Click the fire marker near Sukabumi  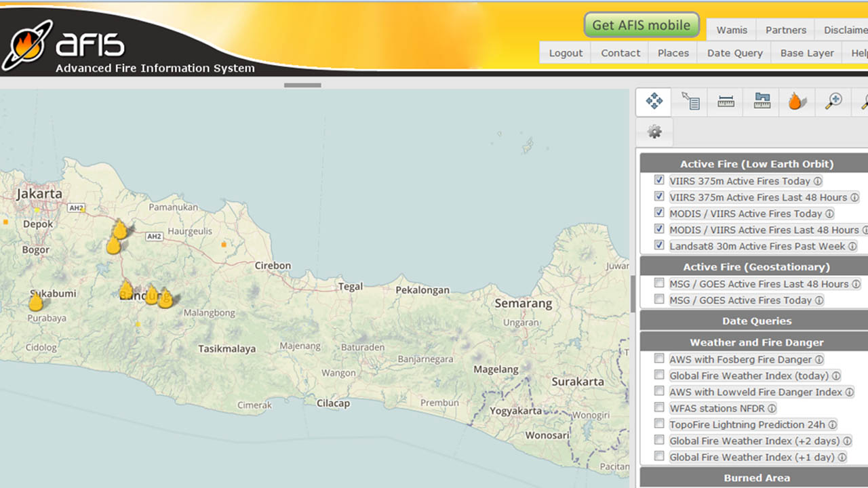click(x=36, y=302)
